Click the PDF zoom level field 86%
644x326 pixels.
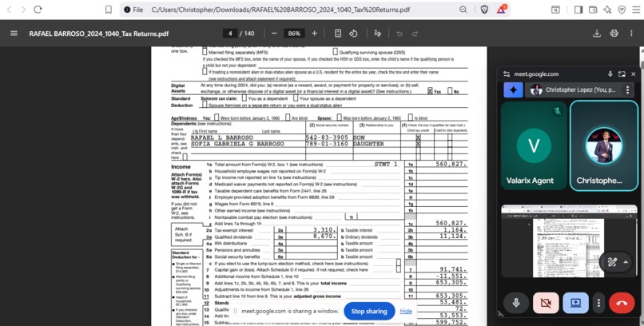294,34
